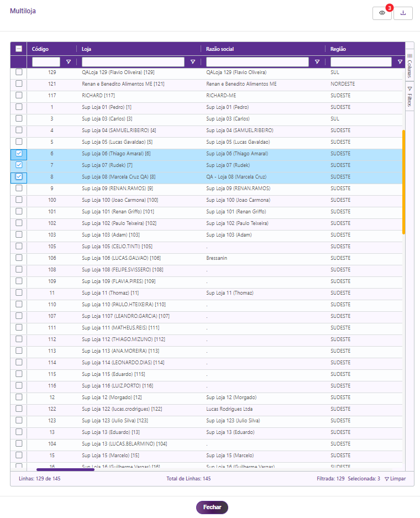Select "Sup Loja 103 (Adam) [103]" cell

(x=111, y=234)
